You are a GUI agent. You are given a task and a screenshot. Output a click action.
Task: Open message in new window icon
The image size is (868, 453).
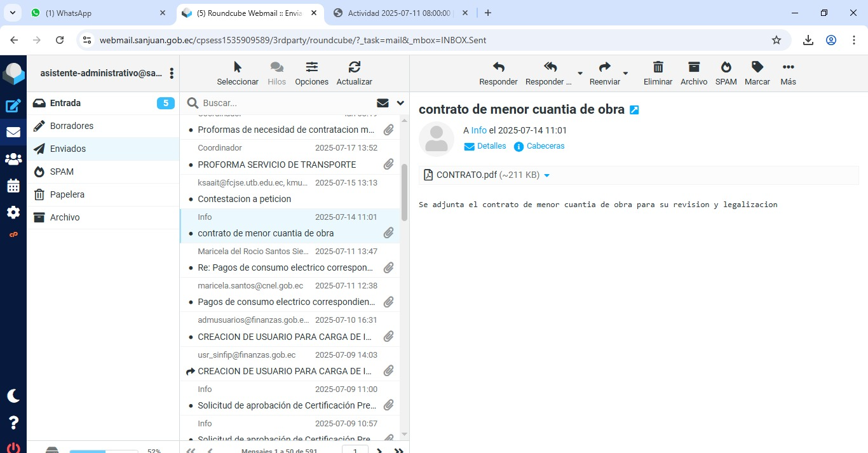(634, 110)
